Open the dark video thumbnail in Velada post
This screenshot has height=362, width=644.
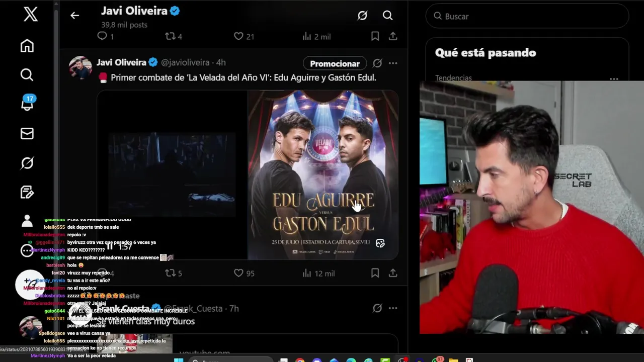click(172, 175)
